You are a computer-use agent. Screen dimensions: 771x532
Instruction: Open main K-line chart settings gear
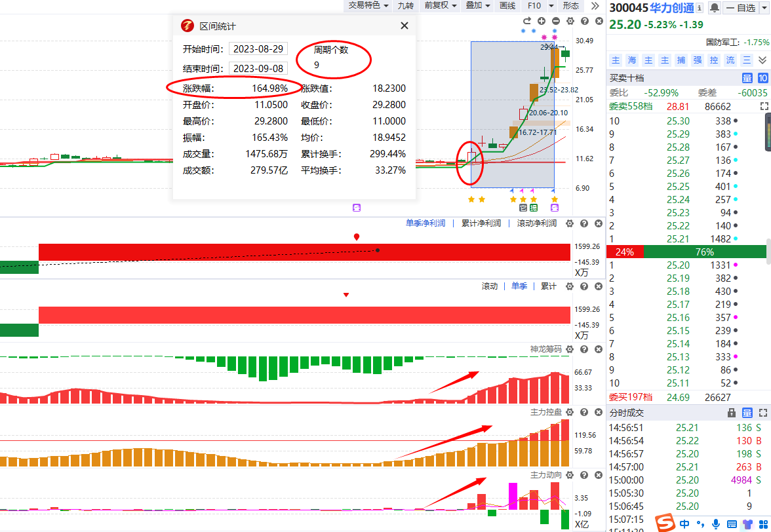570,20
